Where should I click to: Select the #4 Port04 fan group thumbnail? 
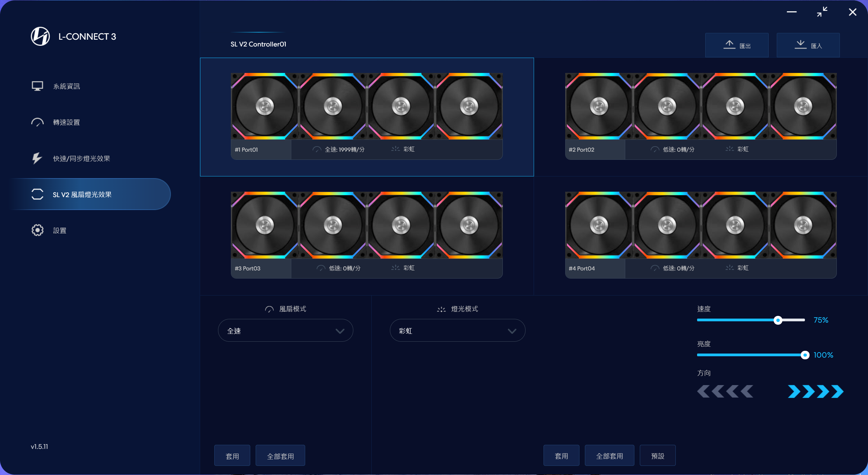(x=701, y=225)
